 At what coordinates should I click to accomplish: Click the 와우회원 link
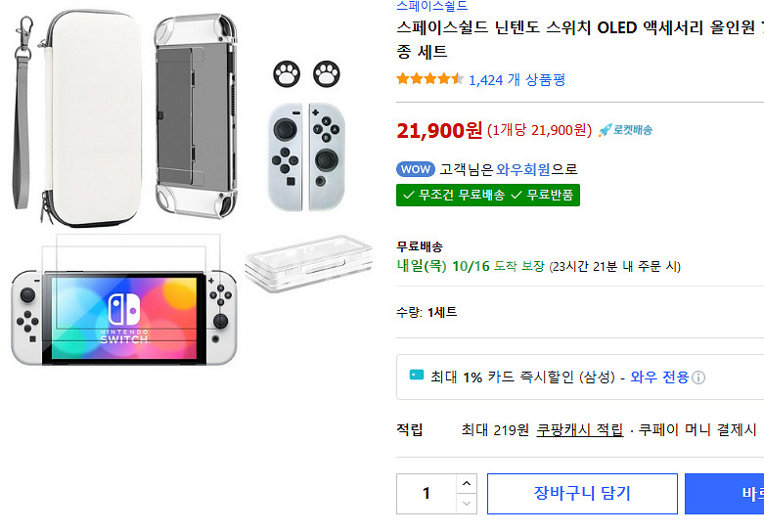(522, 169)
